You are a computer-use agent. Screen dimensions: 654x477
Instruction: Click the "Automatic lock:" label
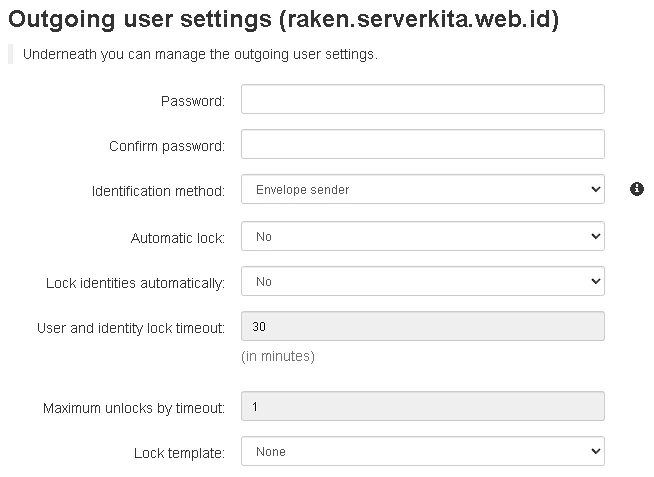click(x=178, y=238)
